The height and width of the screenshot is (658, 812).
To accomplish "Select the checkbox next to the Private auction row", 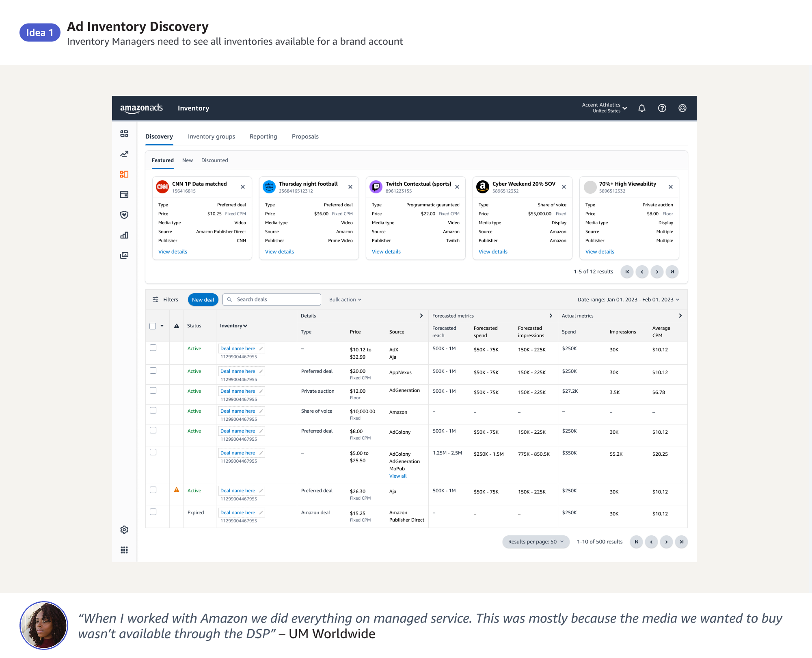I will coord(153,390).
